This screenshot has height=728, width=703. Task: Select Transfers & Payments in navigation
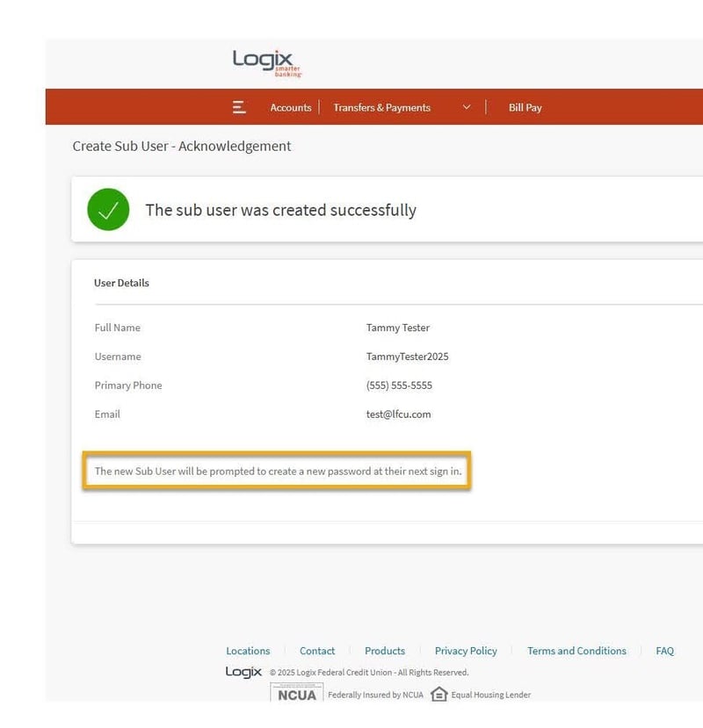tap(381, 107)
